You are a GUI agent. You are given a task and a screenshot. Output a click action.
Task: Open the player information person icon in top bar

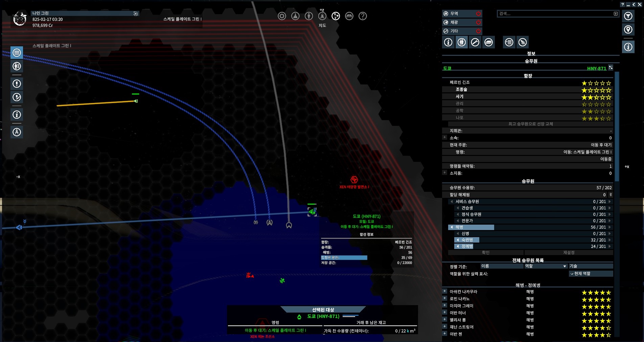[x=309, y=16]
